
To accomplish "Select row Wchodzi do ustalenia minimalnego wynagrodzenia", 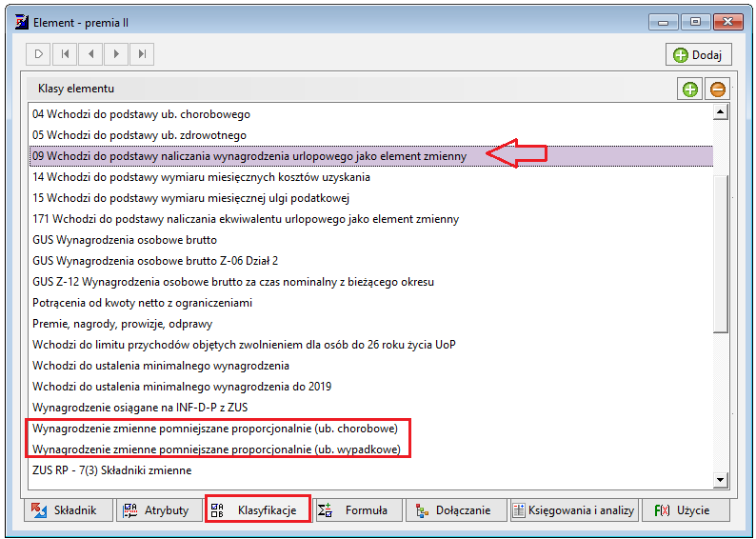I will click(370, 366).
